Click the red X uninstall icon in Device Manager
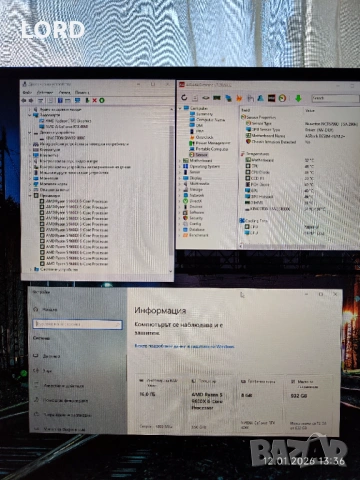Viewport: 360px width, 480px height. pyautogui.click(x=95, y=100)
